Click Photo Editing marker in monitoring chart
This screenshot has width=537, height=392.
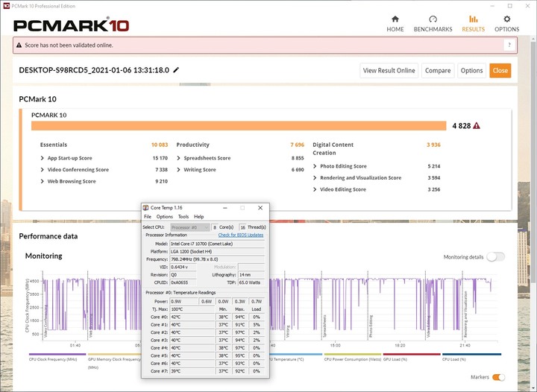pyautogui.click(x=371, y=326)
